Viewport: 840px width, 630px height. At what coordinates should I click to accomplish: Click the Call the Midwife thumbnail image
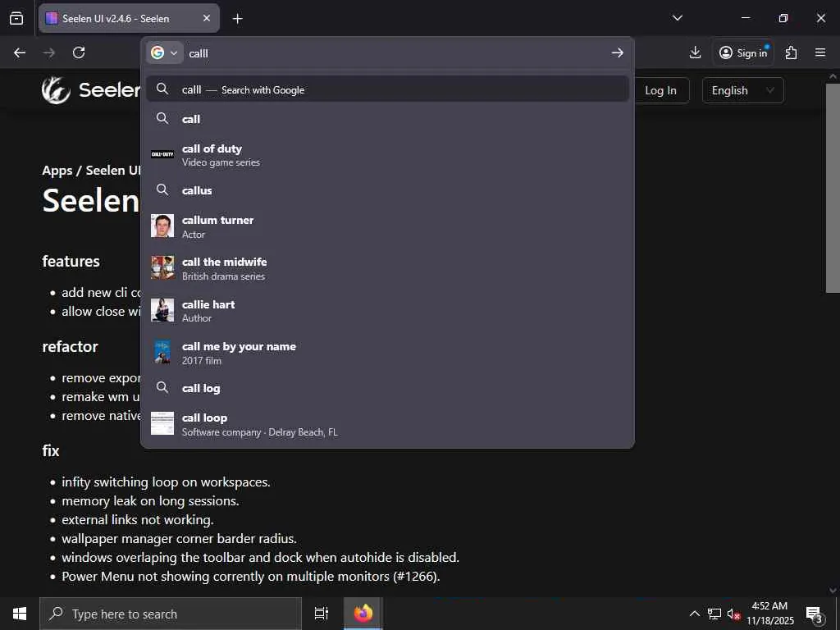(x=162, y=268)
